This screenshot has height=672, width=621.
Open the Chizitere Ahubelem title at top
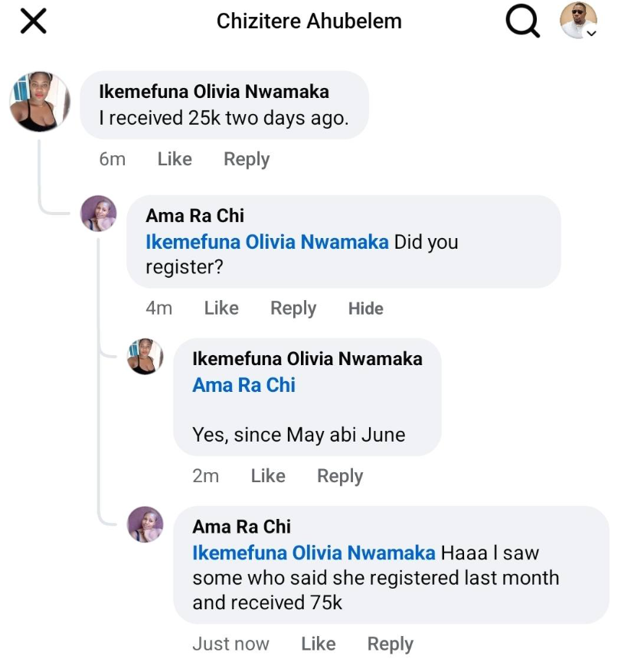(309, 21)
